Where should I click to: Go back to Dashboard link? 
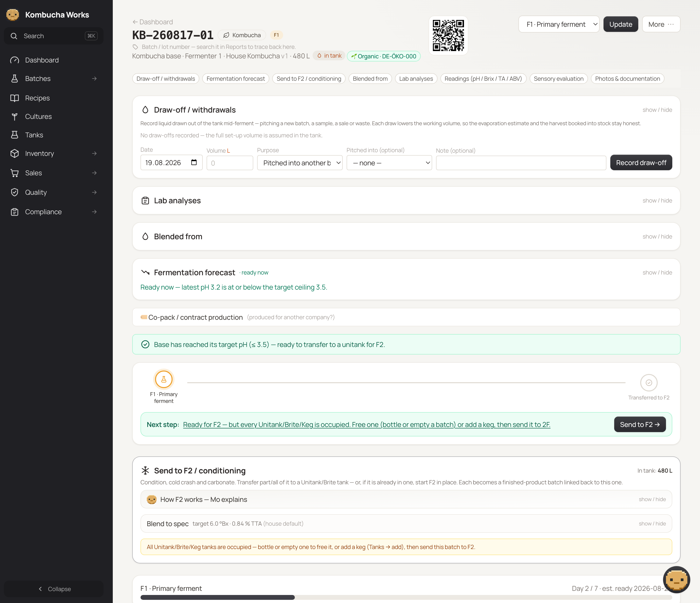pyautogui.click(x=153, y=22)
